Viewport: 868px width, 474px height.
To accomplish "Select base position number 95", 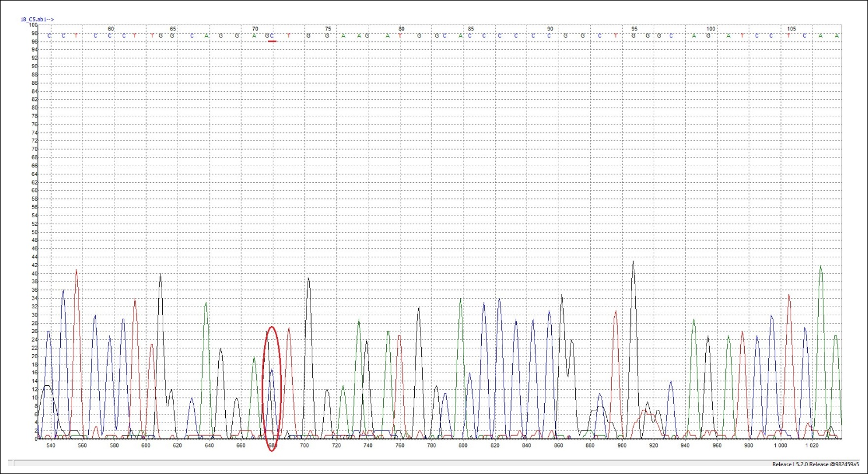I will click(x=634, y=29).
